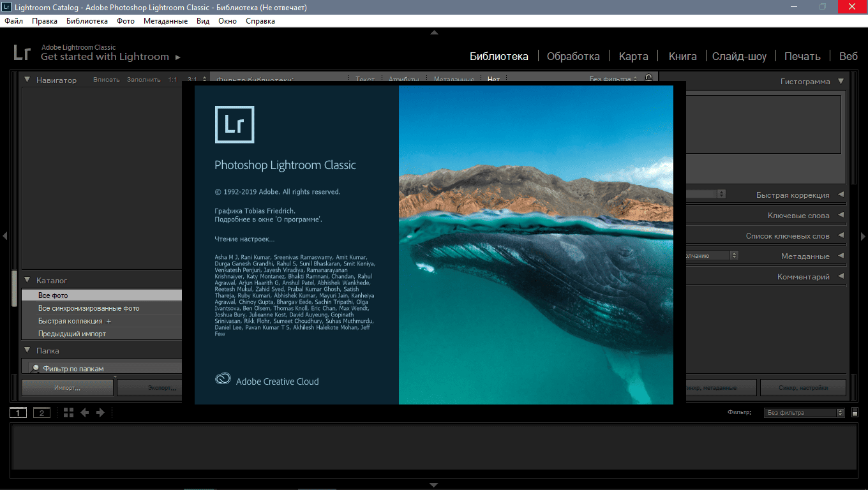The height and width of the screenshot is (490, 868).
Task: Select main window display button 1
Action: (x=19, y=413)
